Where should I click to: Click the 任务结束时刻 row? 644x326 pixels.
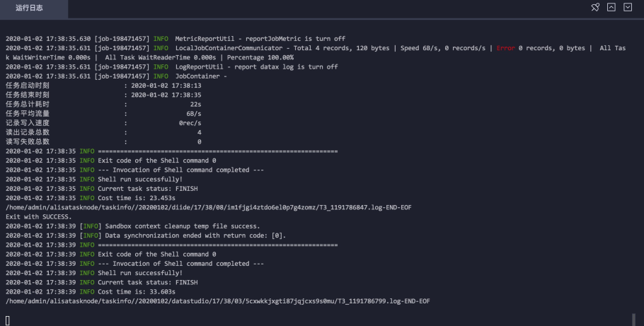pyautogui.click(x=103, y=95)
